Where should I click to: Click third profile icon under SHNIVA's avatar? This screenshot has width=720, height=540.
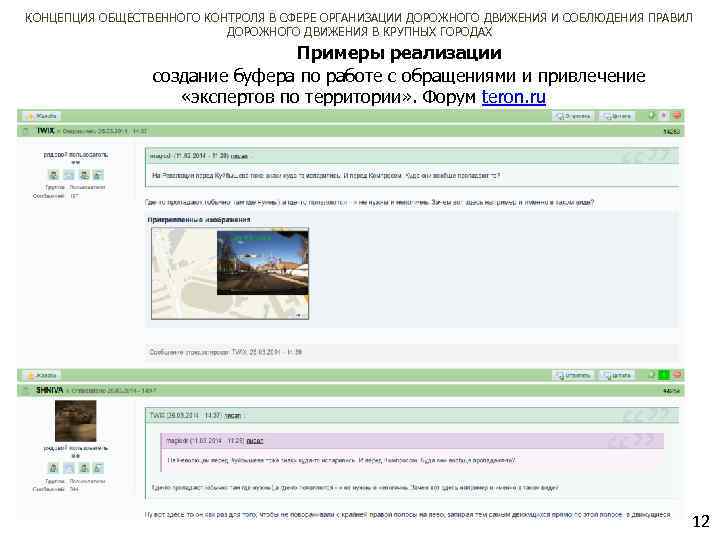pyautogui.click(x=84, y=468)
